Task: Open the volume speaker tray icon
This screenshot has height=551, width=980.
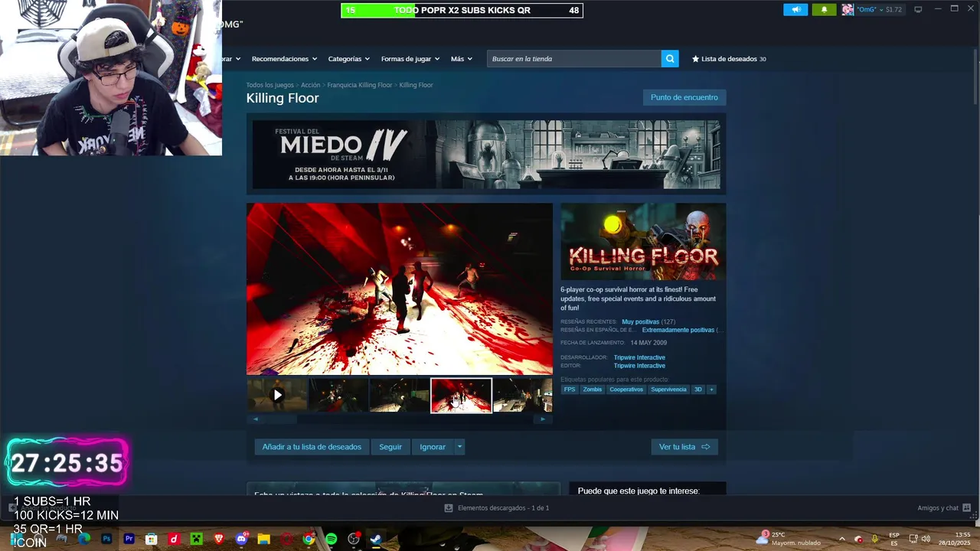Action: (x=926, y=539)
